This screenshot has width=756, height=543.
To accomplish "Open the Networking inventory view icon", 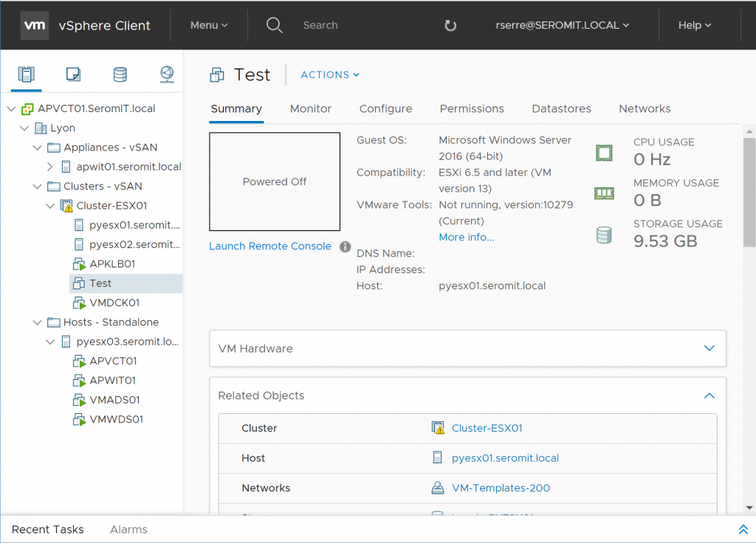I will point(166,74).
